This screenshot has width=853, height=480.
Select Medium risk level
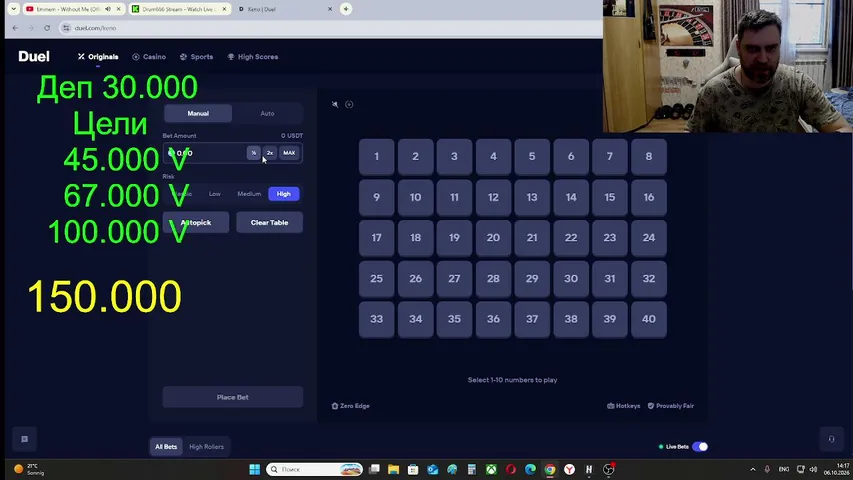pos(249,194)
